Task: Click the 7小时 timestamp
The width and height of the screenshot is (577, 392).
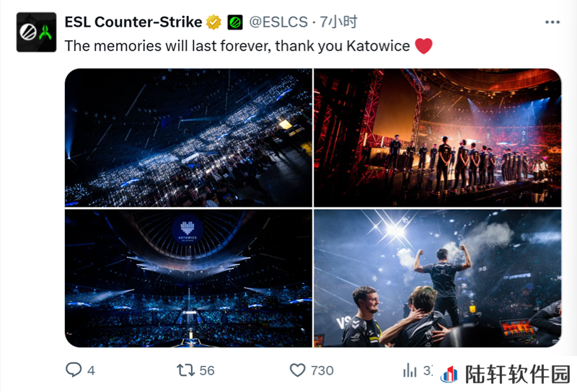Action: (338, 22)
